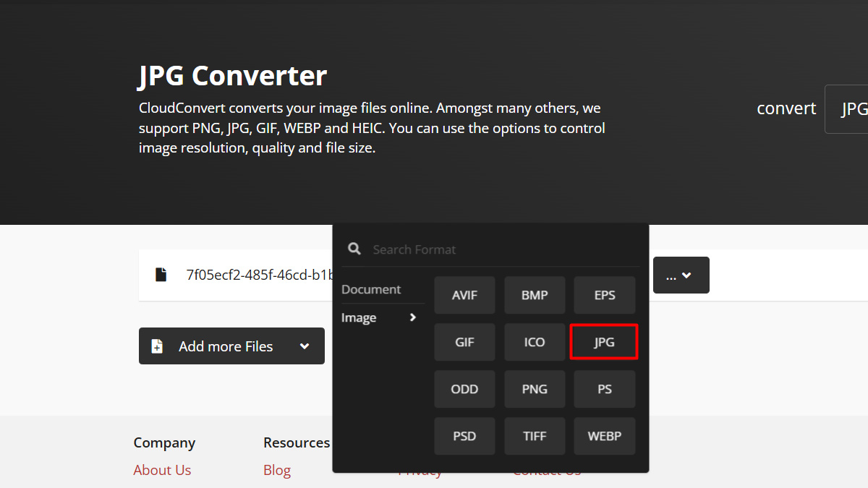Click the Company footer heading
868x488 pixels.
click(164, 442)
